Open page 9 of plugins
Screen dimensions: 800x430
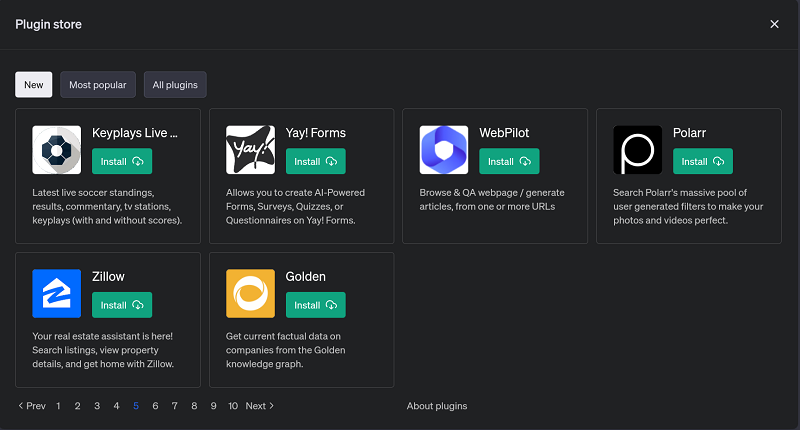213,406
